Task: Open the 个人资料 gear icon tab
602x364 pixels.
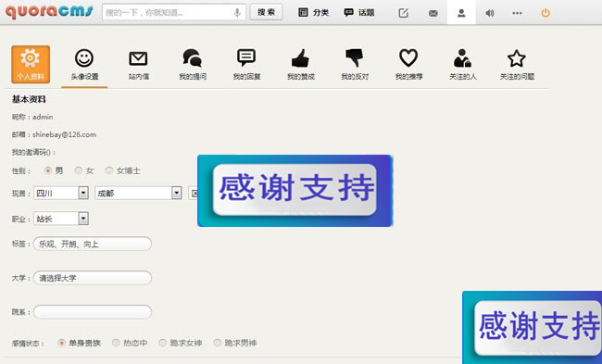Action: [x=31, y=64]
